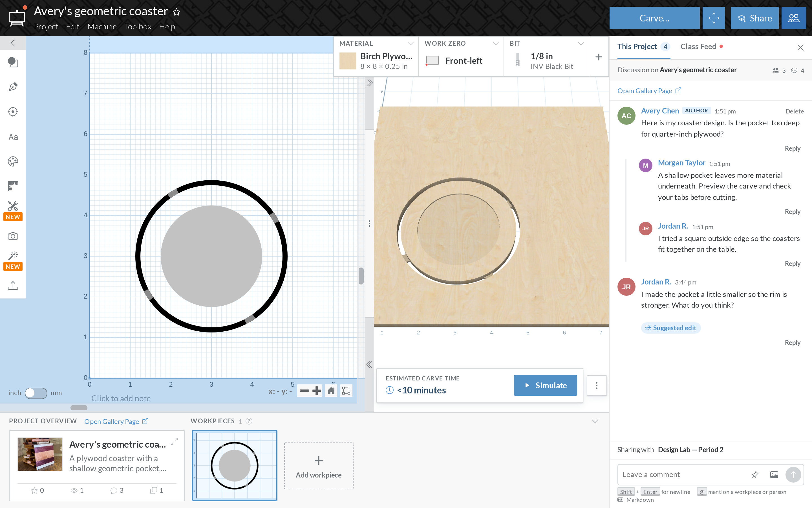The image size is (812, 508).
Task: Attach an image to the comment
Action: click(774, 474)
